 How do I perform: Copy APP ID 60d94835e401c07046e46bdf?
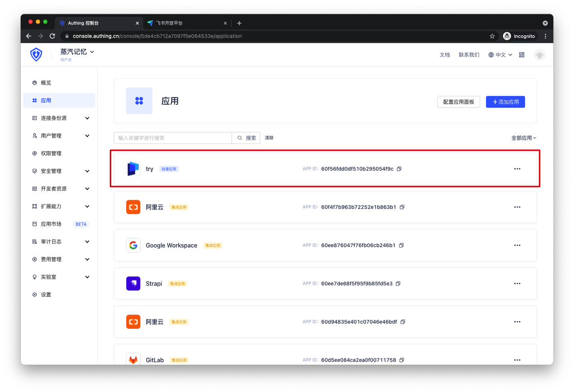[403, 322]
